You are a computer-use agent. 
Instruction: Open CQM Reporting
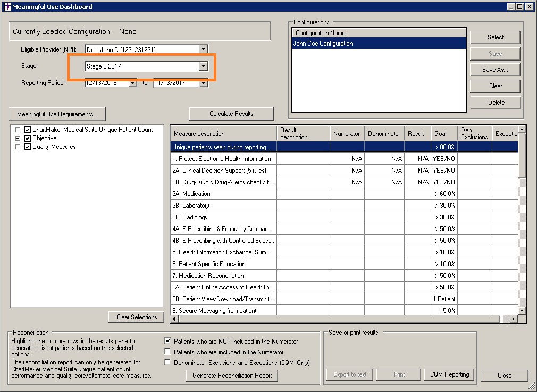coord(449,374)
